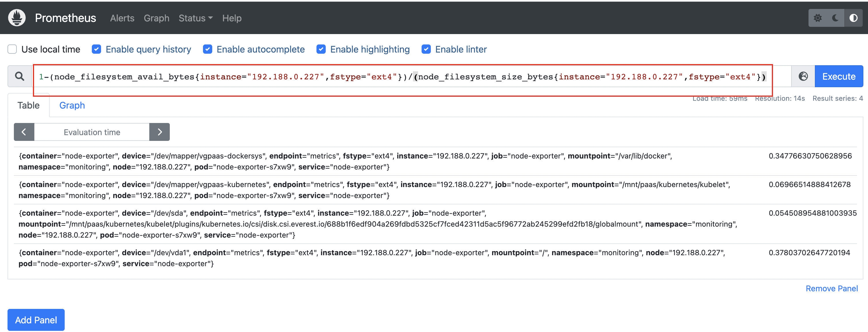Open the metrics explorer globe icon
The height and width of the screenshot is (332, 868).
(x=803, y=77)
